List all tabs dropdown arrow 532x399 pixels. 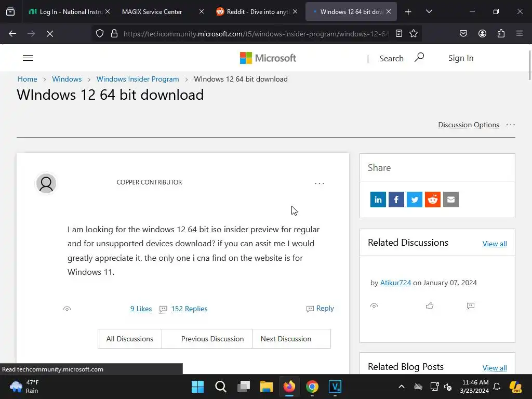(429, 11)
